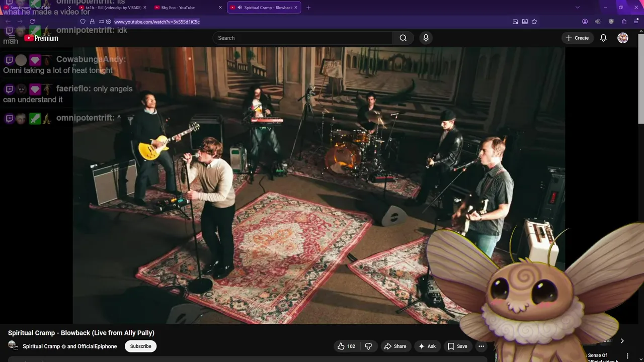The image size is (644, 362).
Task: Save the video to a playlist
Action: tap(457, 346)
